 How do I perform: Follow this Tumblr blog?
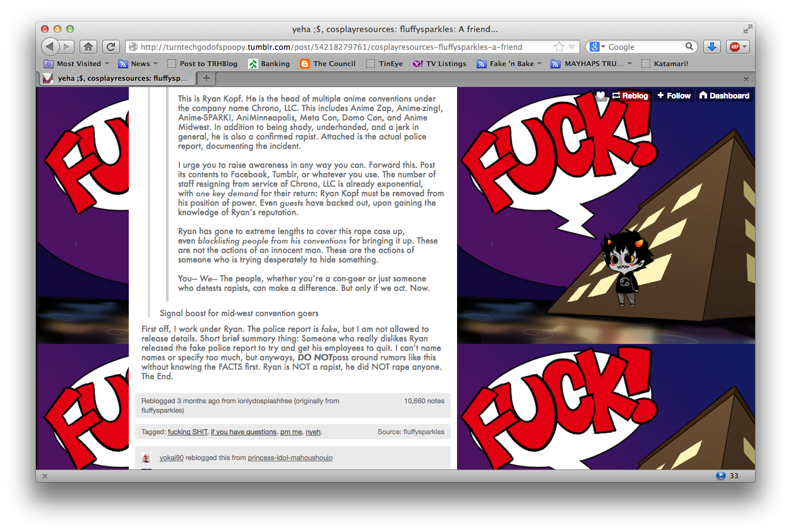(674, 96)
